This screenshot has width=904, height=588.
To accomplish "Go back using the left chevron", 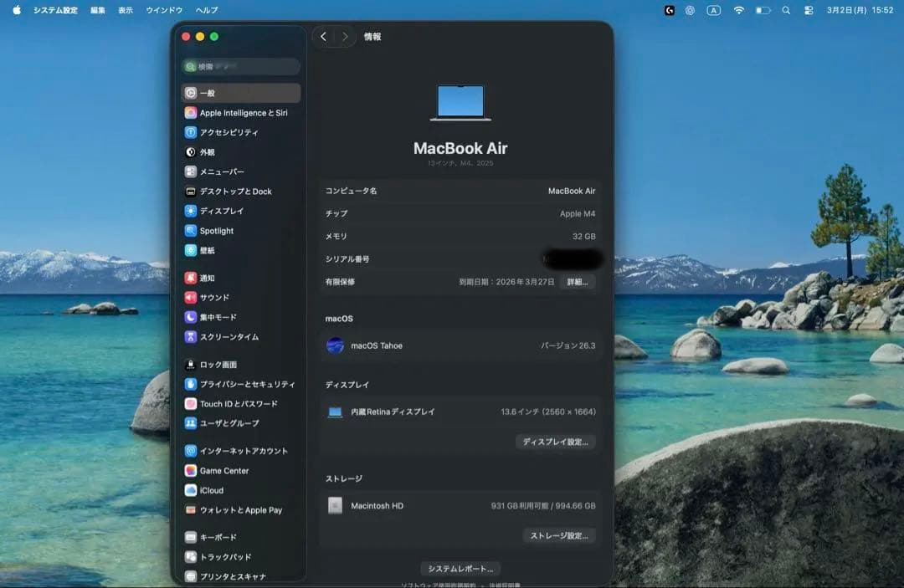I will (324, 37).
